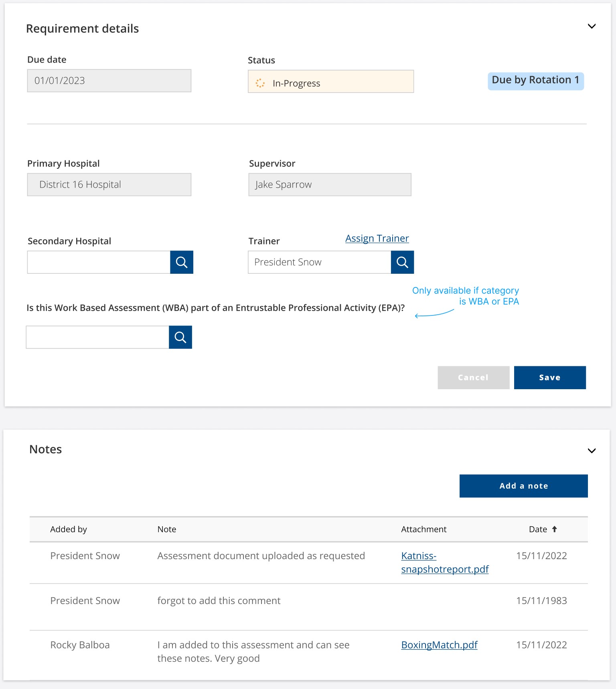This screenshot has width=616, height=689.
Task: Click the Due by Rotation 1 badge
Action: [535, 81]
